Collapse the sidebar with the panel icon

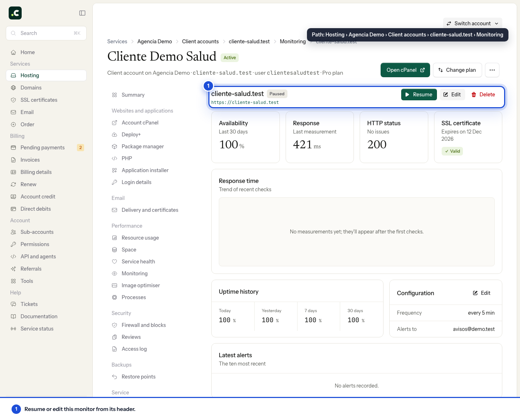(82, 13)
